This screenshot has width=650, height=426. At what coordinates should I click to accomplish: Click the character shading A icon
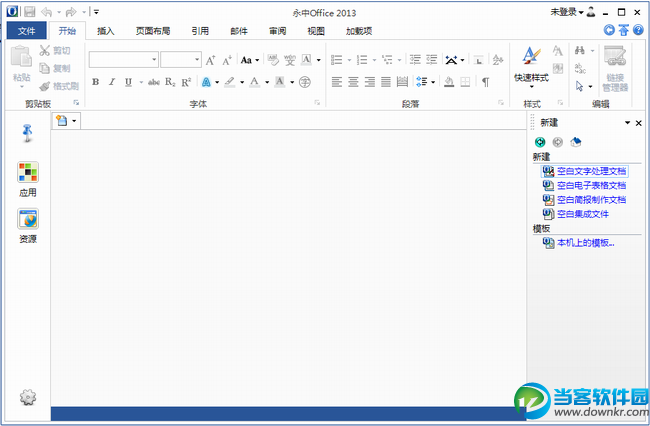[x=280, y=82]
